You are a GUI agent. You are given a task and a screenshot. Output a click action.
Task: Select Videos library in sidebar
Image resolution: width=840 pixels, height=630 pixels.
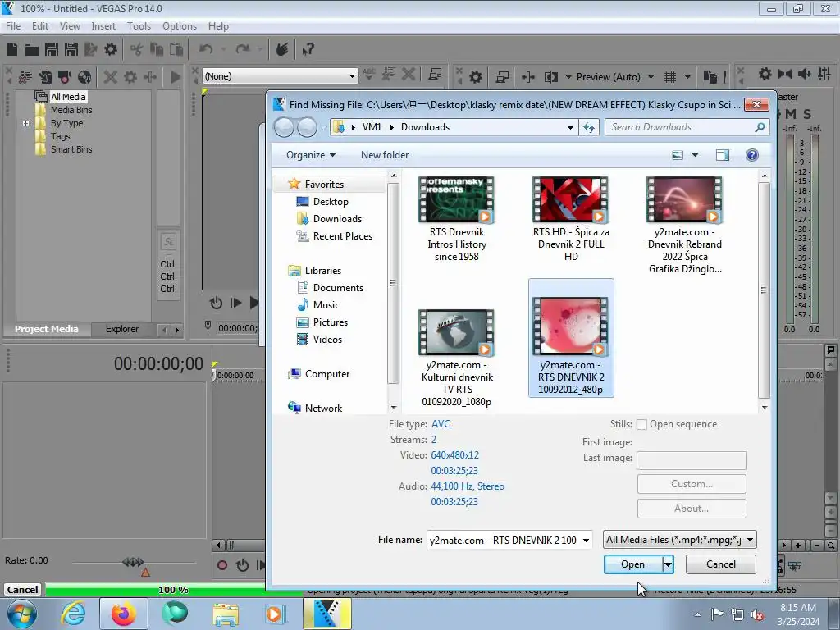pos(326,340)
